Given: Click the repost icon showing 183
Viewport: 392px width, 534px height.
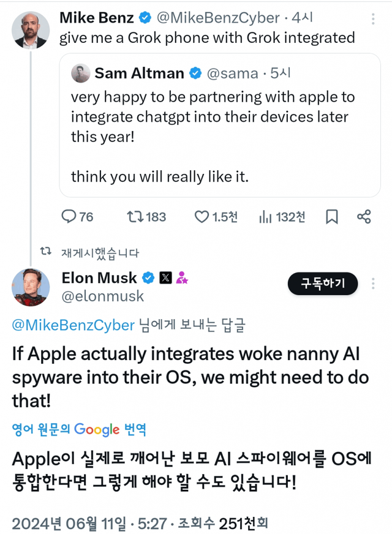Looking at the screenshot, I should [132, 216].
